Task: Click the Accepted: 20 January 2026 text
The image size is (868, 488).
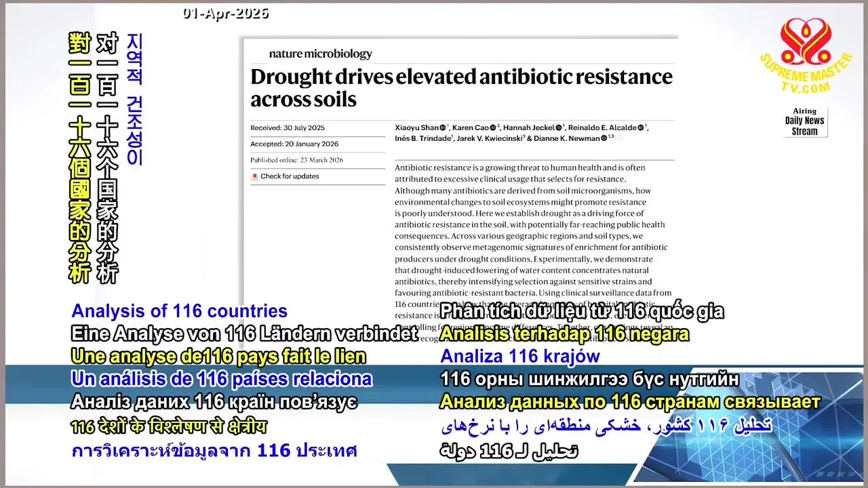Action: [294, 144]
